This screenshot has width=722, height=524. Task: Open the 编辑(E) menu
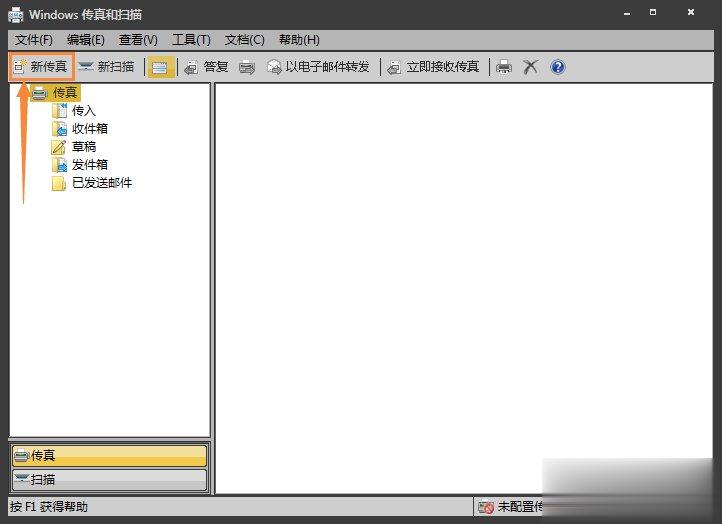point(86,40)
